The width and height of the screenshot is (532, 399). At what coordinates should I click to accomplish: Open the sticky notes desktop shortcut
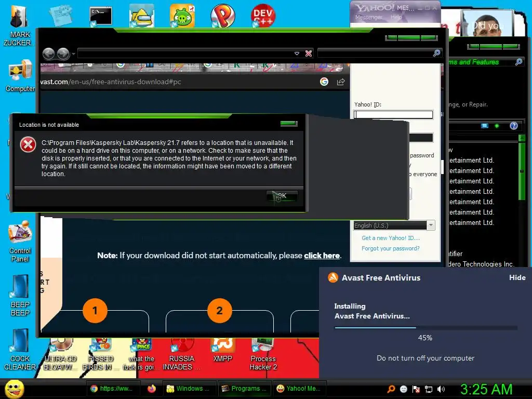point(60,16)
